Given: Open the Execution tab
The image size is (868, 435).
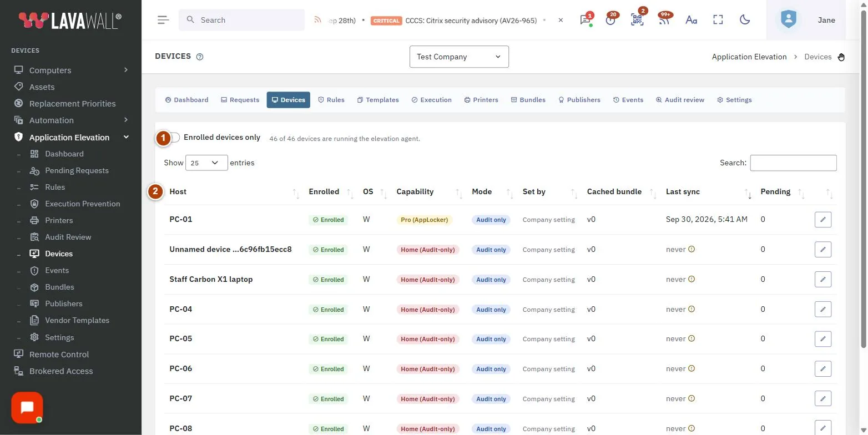Looking at the screenshot, I should (x=431, y=100).
